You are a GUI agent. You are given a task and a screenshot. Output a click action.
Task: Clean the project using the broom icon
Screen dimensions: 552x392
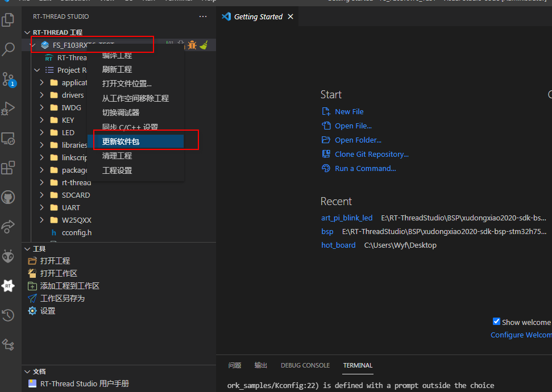pyautogui.click(x=204, y=44)
